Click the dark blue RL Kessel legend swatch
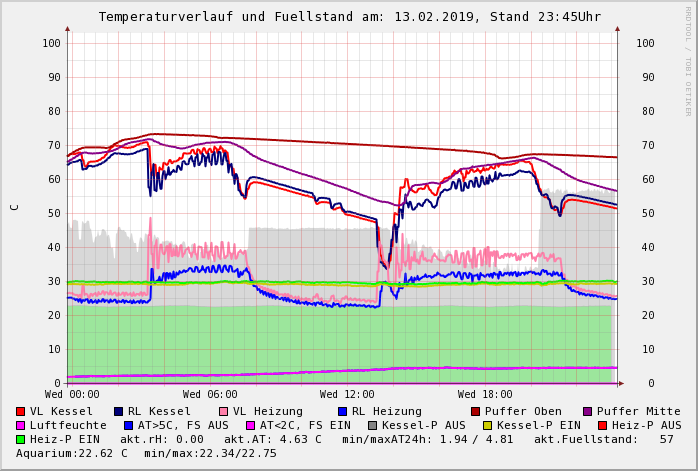 (x=119, y=411)
